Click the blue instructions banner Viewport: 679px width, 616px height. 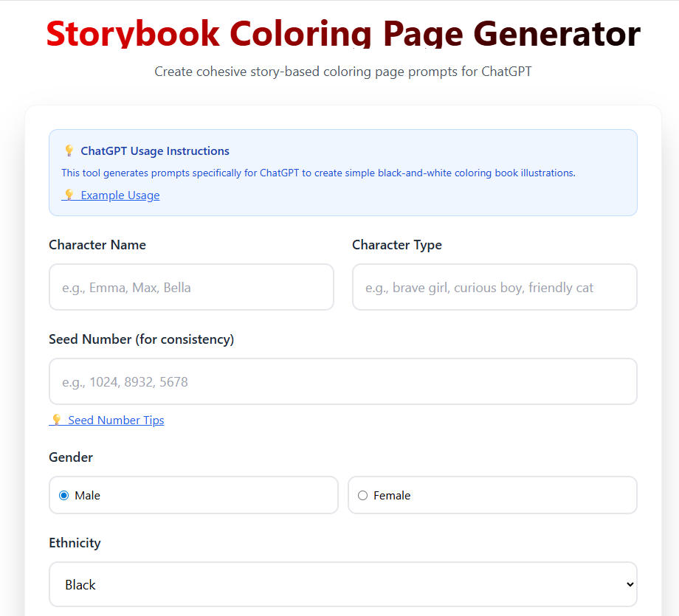tap(343, 172)
